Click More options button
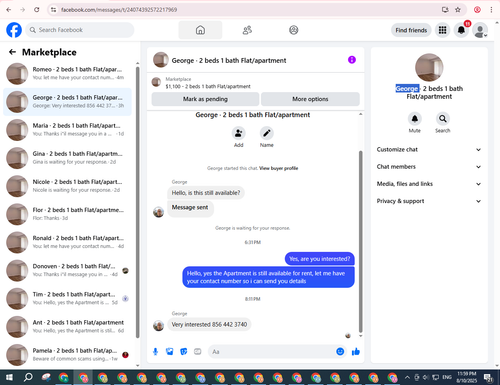Screen dimensions: 500x385 [310, 99]
